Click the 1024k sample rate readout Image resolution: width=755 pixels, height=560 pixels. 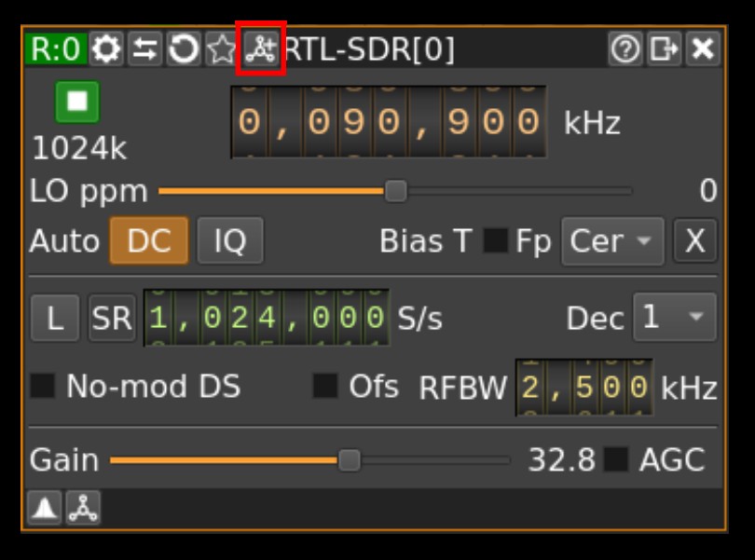(x=79, y=148)
